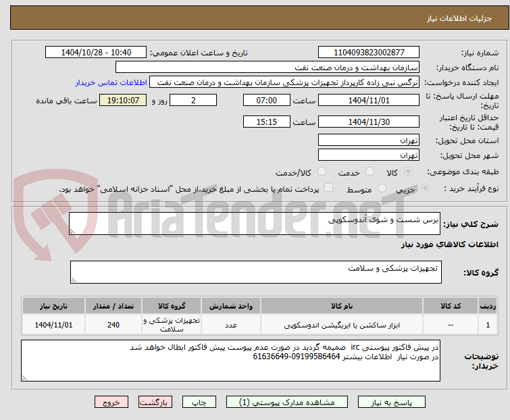Screen dimensions: 510x420
Task: Click the شهر محل تحویل field
Action: tap(369, 155)
